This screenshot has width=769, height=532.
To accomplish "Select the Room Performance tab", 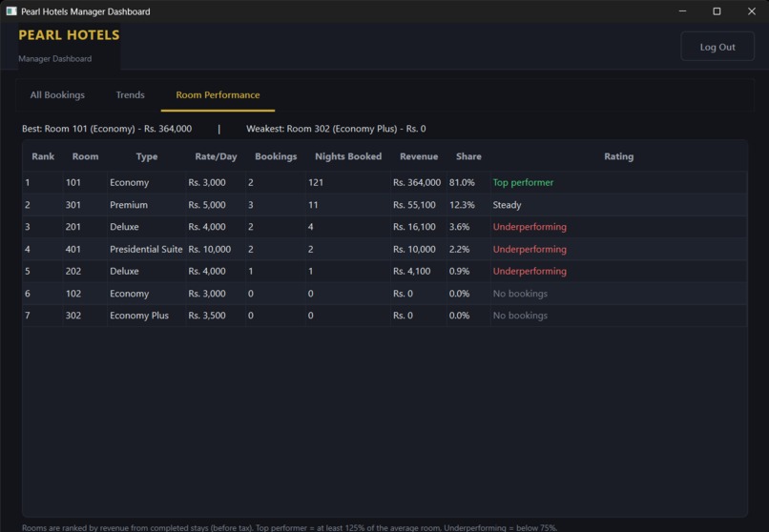I will [x=218, y=95].
